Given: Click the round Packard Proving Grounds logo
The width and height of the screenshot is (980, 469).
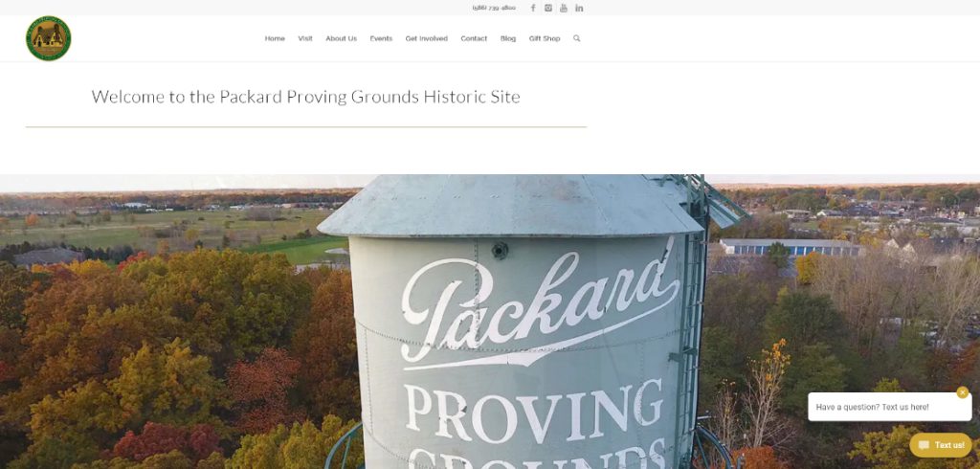Looking at the screenshot, I should click(x=49, y=38).
